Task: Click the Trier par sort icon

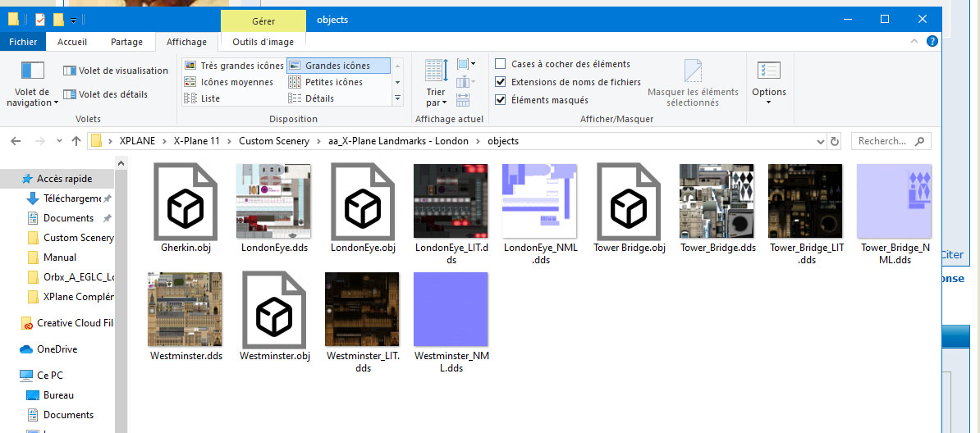Action: pyautogui.click(x=437, y=71)
